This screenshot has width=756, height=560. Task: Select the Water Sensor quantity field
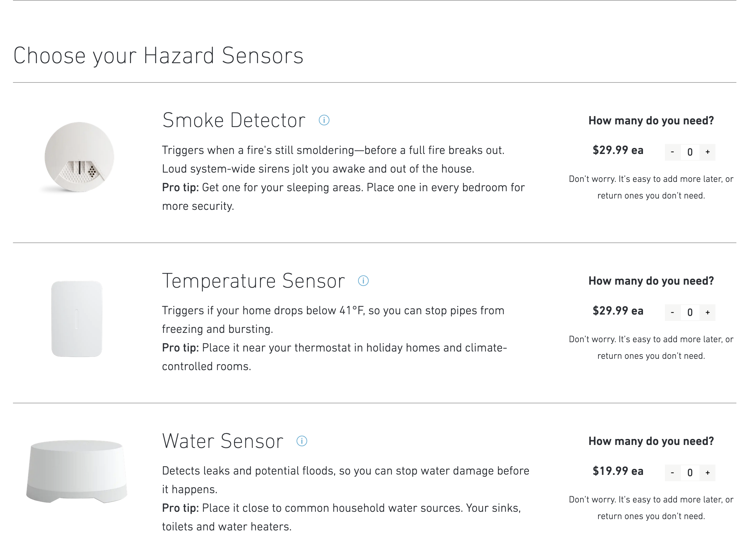click(x=690, y=473)
